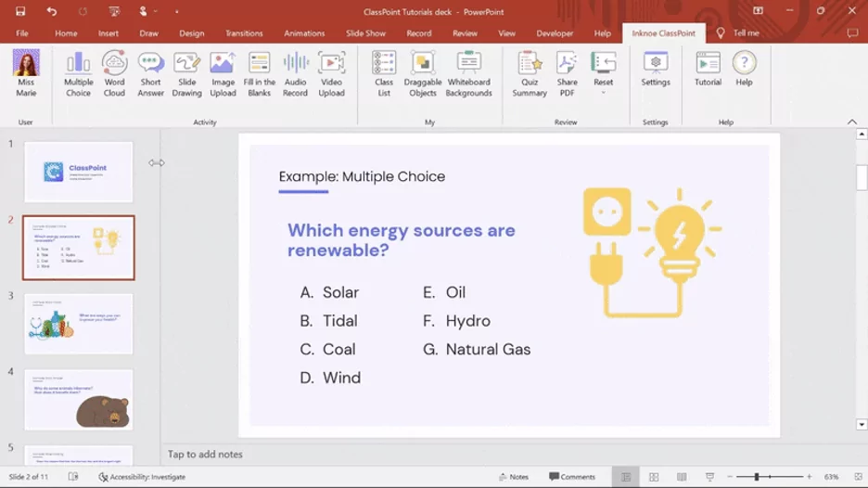Select slide 4 thumbnail with bear

click(x=79, y=400)
